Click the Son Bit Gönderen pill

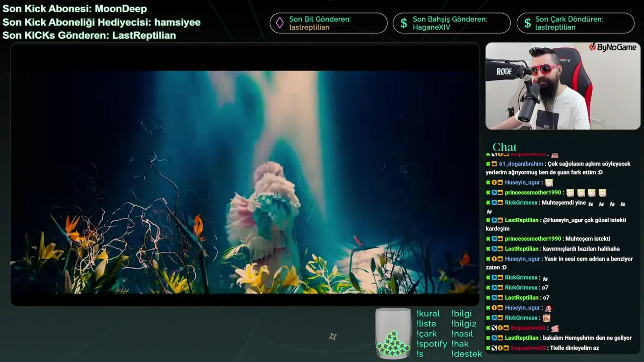(329, 23)
